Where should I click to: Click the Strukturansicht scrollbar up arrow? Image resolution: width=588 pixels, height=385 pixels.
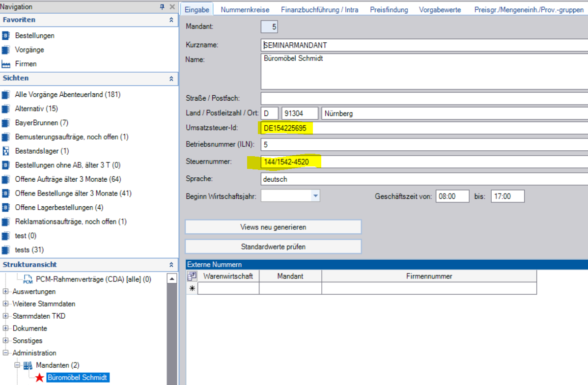[x=172, y=279]
